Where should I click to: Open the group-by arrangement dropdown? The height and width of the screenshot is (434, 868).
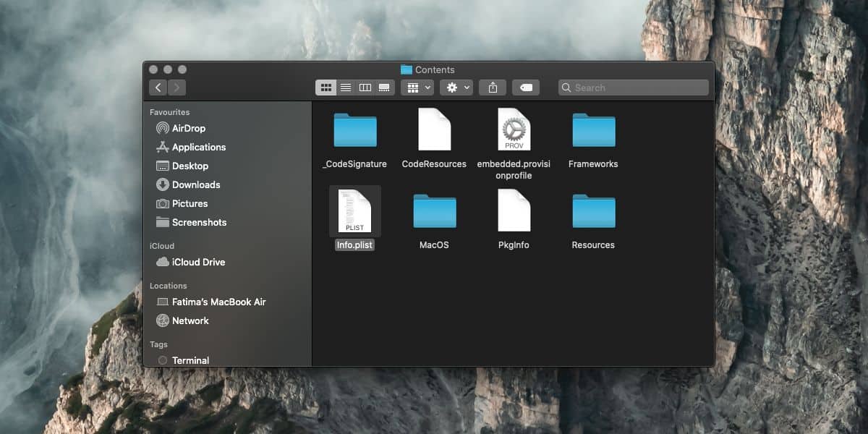(x=417, y=88)
